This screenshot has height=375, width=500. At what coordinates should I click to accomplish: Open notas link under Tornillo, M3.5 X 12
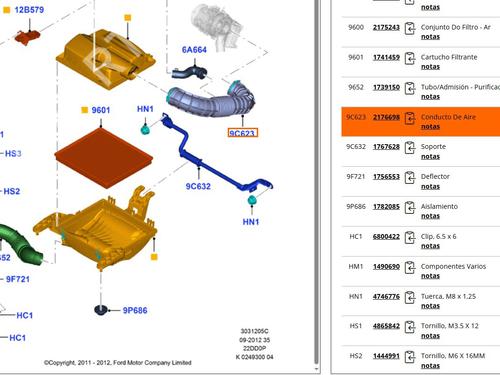point(430,336)
